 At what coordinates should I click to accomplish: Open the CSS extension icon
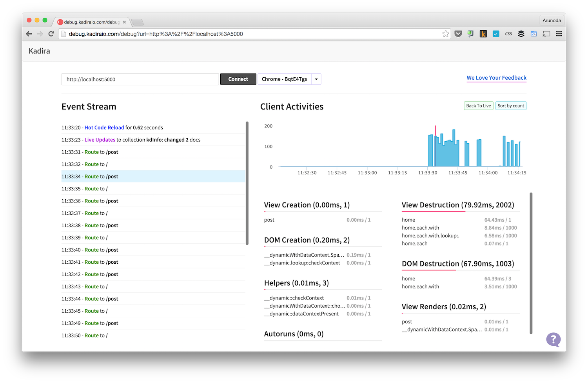(508, 34)
